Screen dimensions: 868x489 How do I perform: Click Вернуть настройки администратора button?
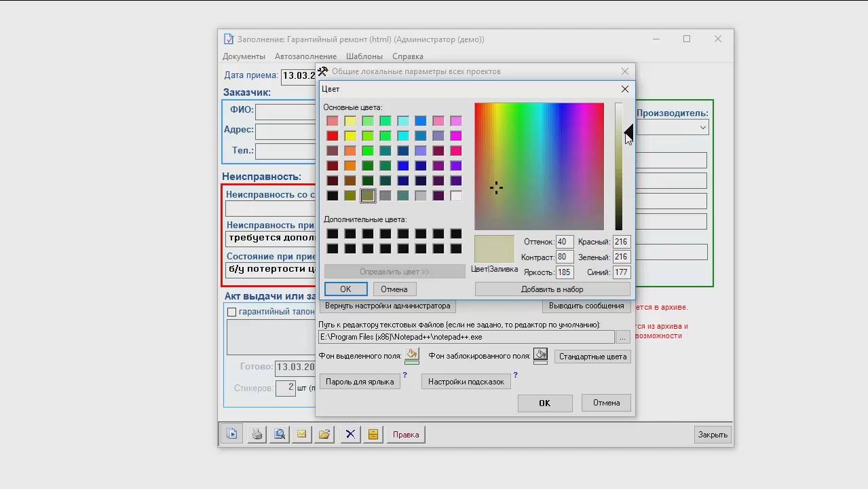click(388, 306)
